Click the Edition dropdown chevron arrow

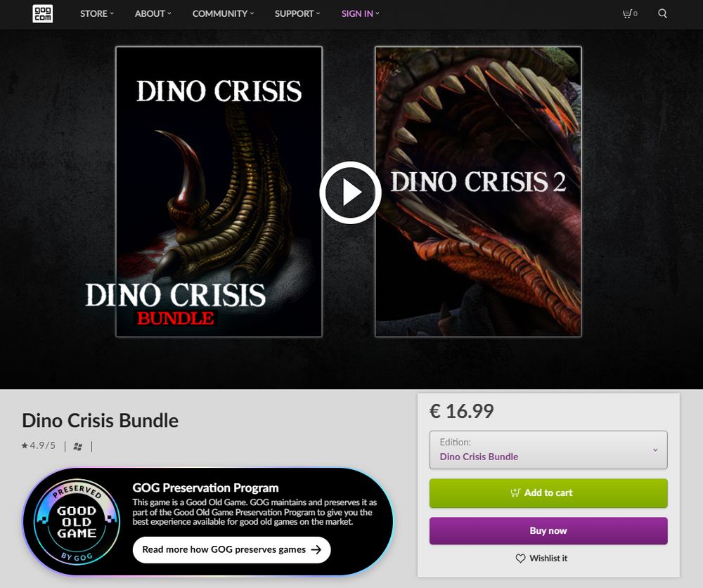tap(655, 450)
